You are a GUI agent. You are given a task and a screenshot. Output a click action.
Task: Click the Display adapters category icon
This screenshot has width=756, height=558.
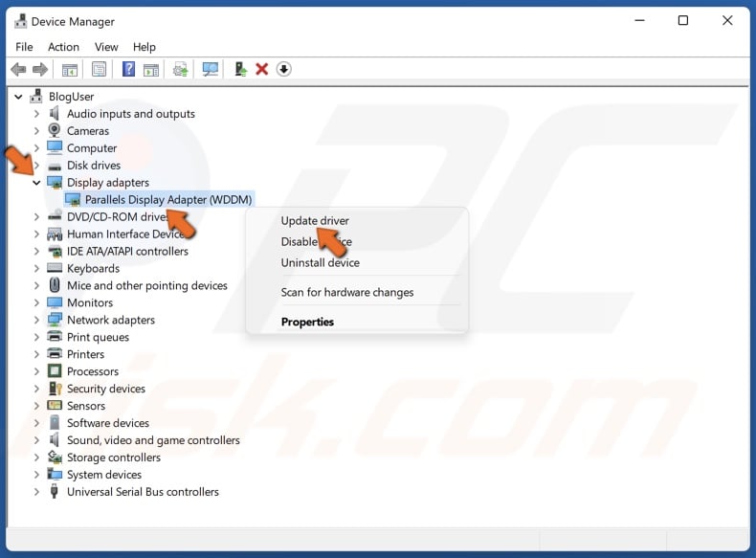point(55,182)
